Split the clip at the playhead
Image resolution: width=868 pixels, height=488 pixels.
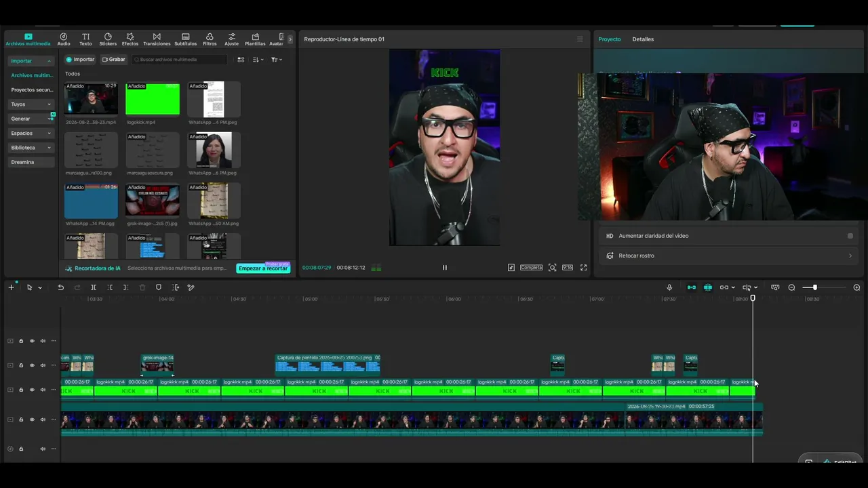[x=94, y=287]
